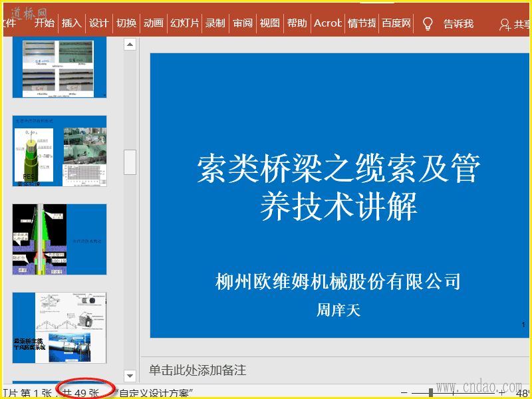Click the author name 周庠天
This screenshot has height=399, width=532.
click(338, 310)
